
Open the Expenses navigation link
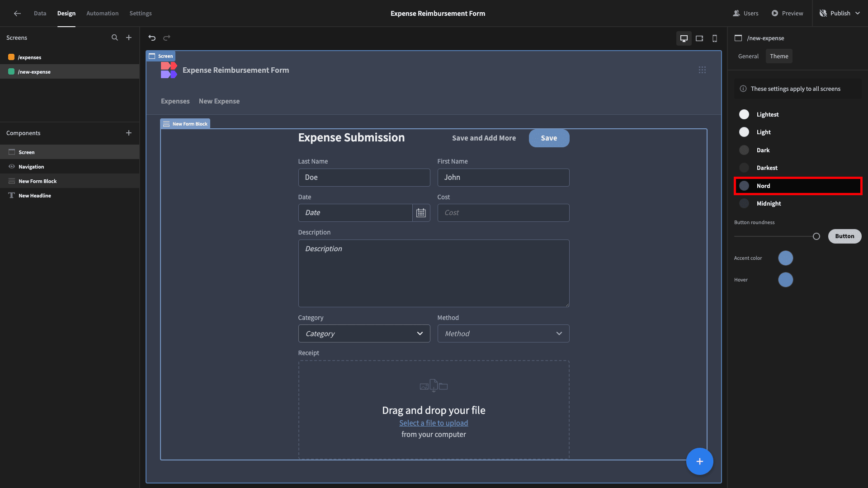point(175,101)
